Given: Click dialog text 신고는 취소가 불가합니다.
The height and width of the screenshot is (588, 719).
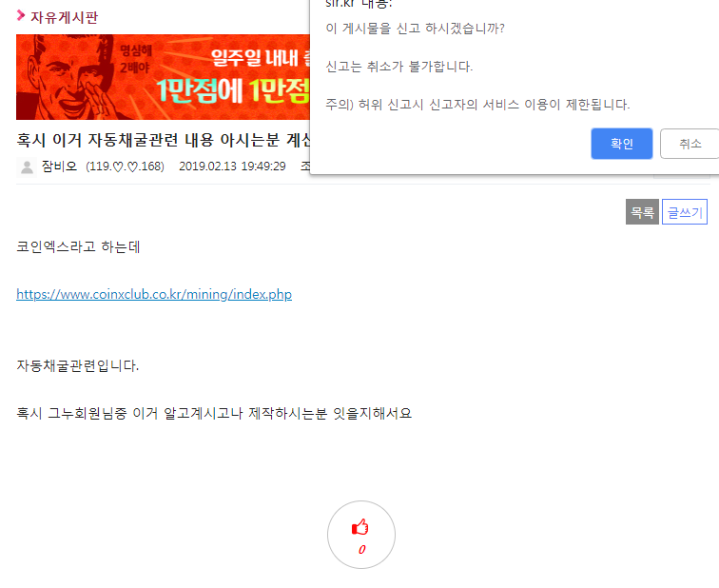Looking at the screenshot, I should 398,67.
